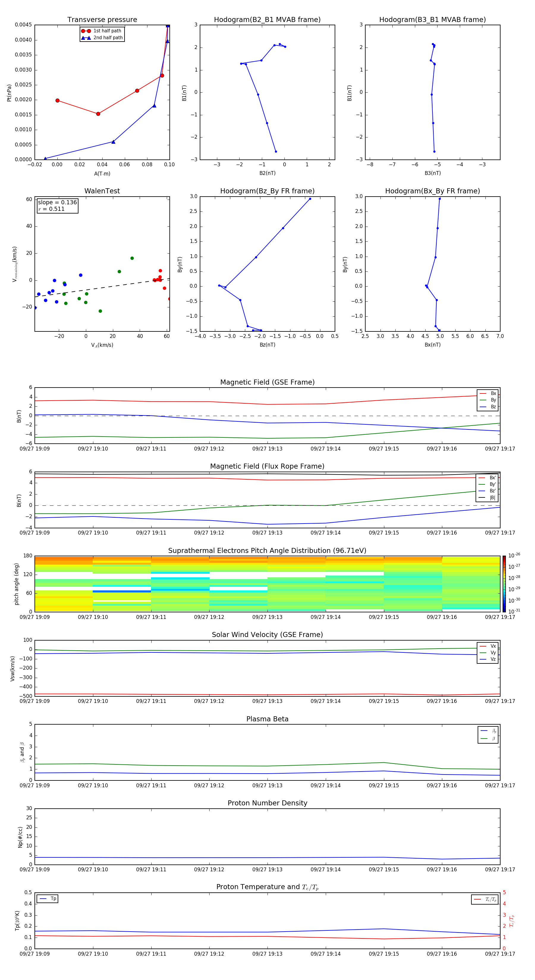Click the "Bz(nT)" x-axis label
Screen dimensions: 535x980
tap(267, 345)
